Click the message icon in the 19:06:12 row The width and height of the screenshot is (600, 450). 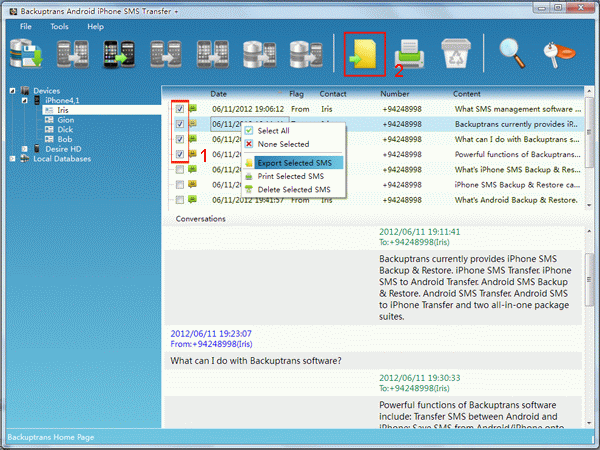click(x=192, y=108)
